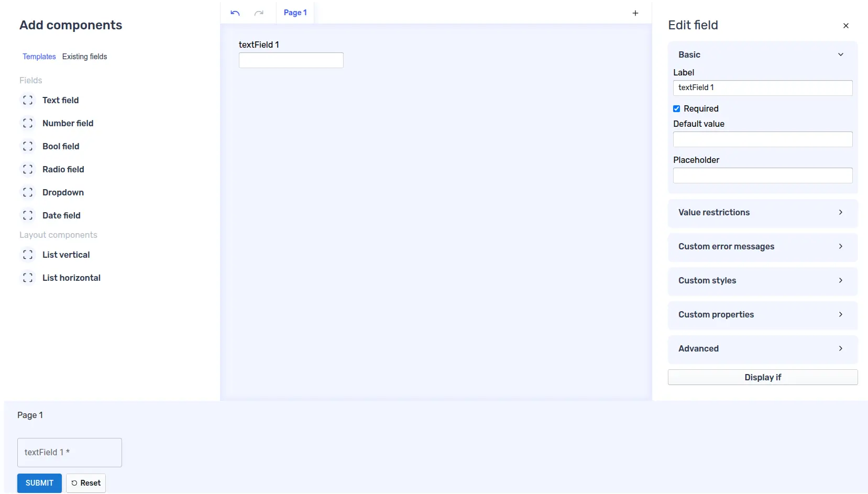Image resolution: width=868 pixels, height=494 pixels.
Task: Add a new page with plus icon
Action: click(635, 13)
